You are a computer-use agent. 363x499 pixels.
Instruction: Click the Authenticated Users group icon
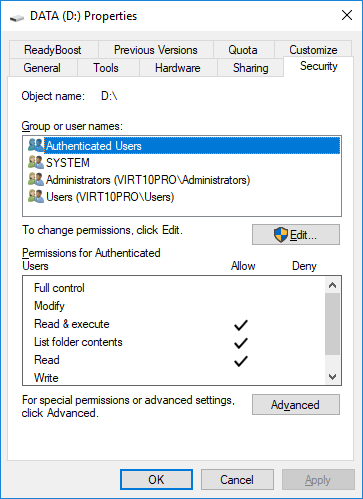(x=36, y=145)
